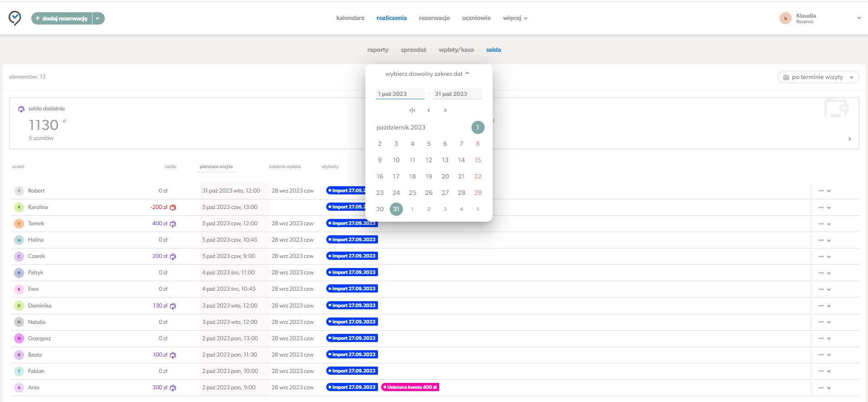Image resolution: width=868 pixels, height=402 pixels.
Task: Open the po terminie wizyty sort dropdown
Action: (819, 77)
